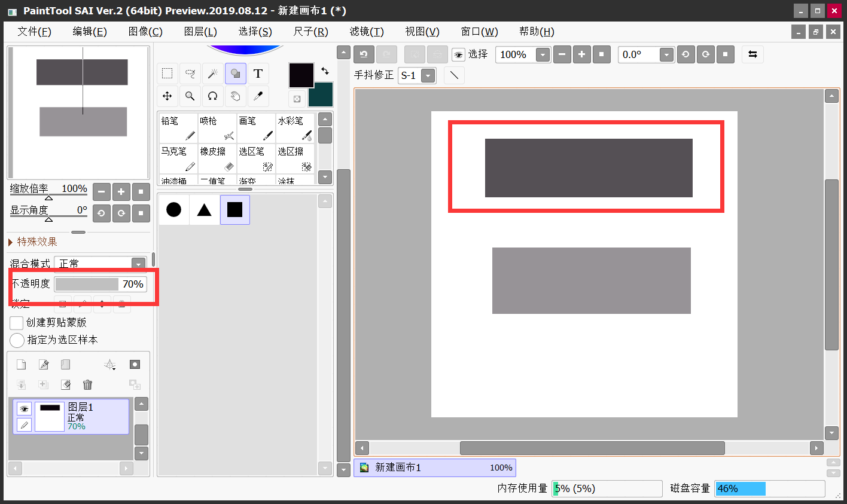The image size is (847, 504).
Task: Click the straight line drawing mode button
Action: click(455, 75)
